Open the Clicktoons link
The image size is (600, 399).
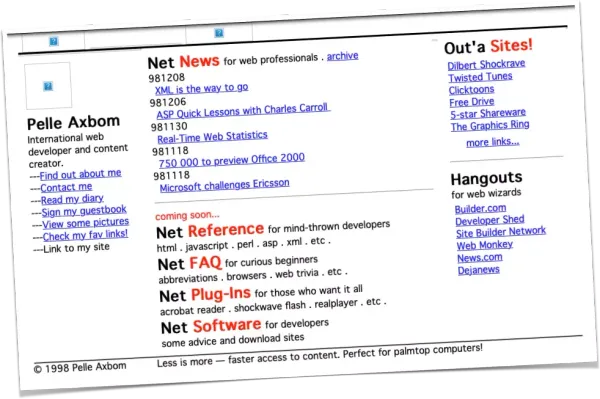tap(471, 90)
